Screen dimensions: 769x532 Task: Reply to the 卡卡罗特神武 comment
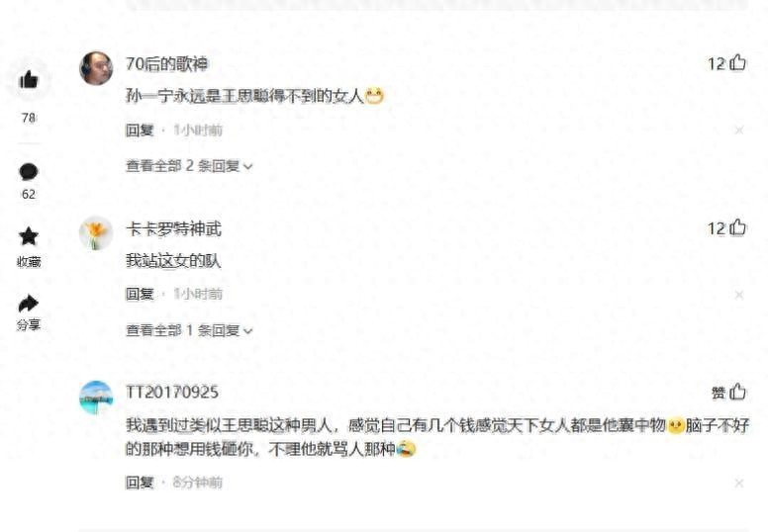(140, 294)
